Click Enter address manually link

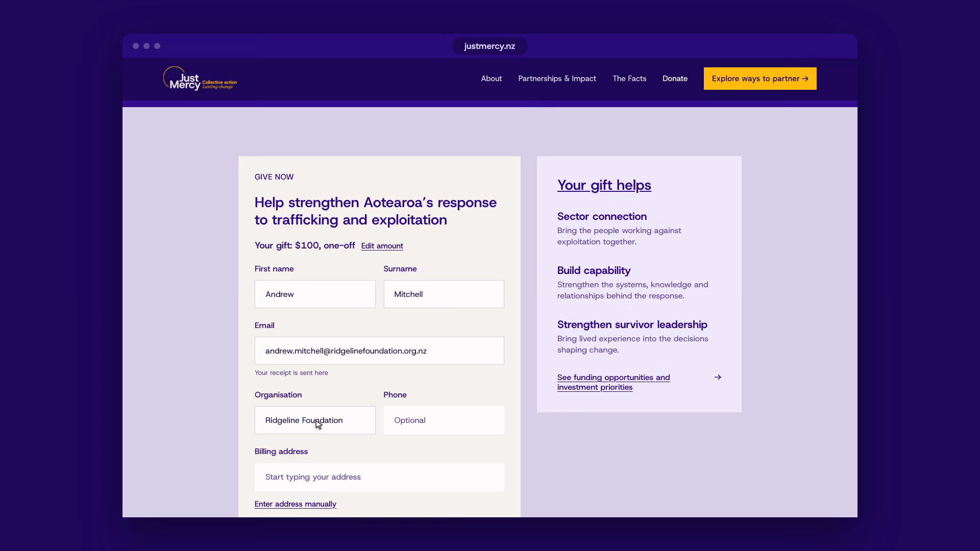295,504
